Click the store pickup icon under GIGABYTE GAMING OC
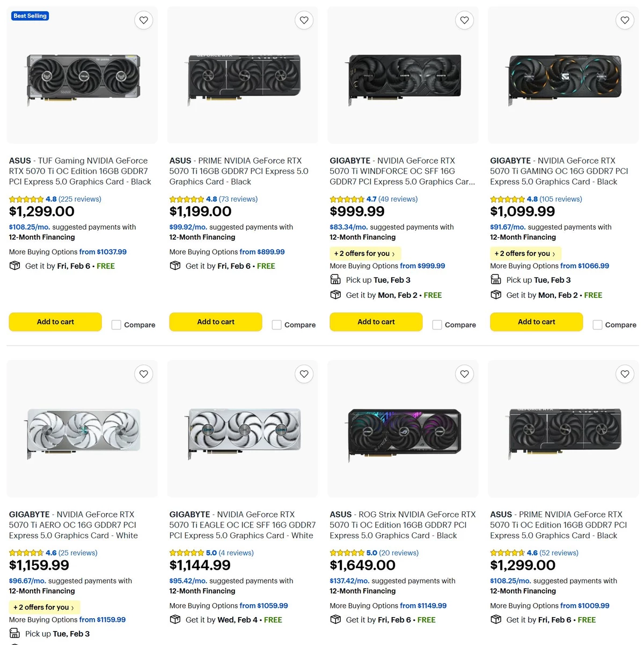The height and width of the screenshot is (645, 644). [x=496, y=279]
